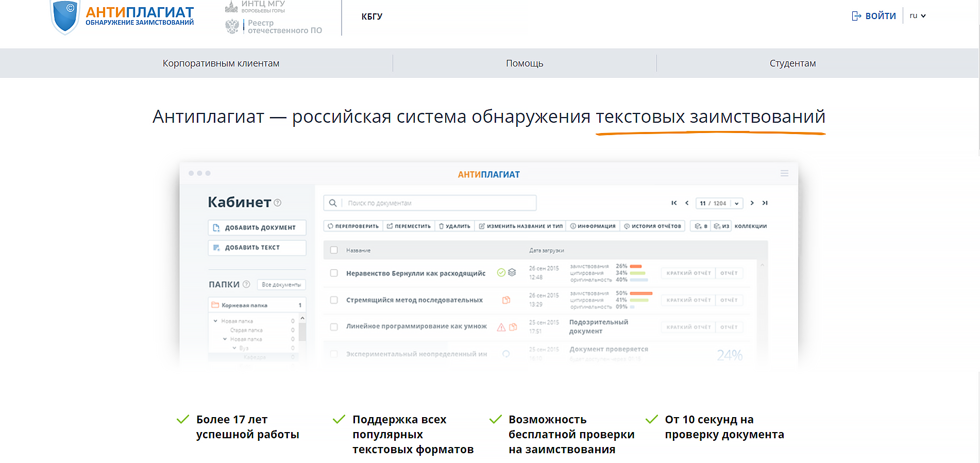Screen dimensions: 980x463
Task: Go to the previous page of documents
Action: click(x=687, y=203)
